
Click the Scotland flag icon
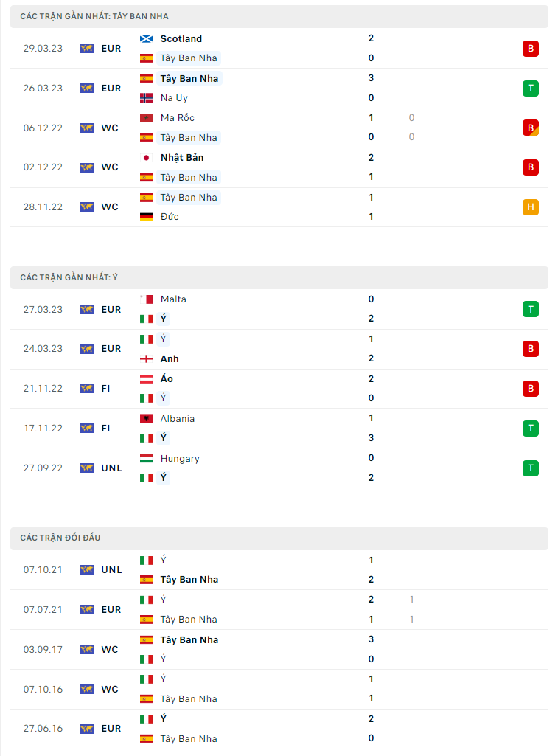146,38
